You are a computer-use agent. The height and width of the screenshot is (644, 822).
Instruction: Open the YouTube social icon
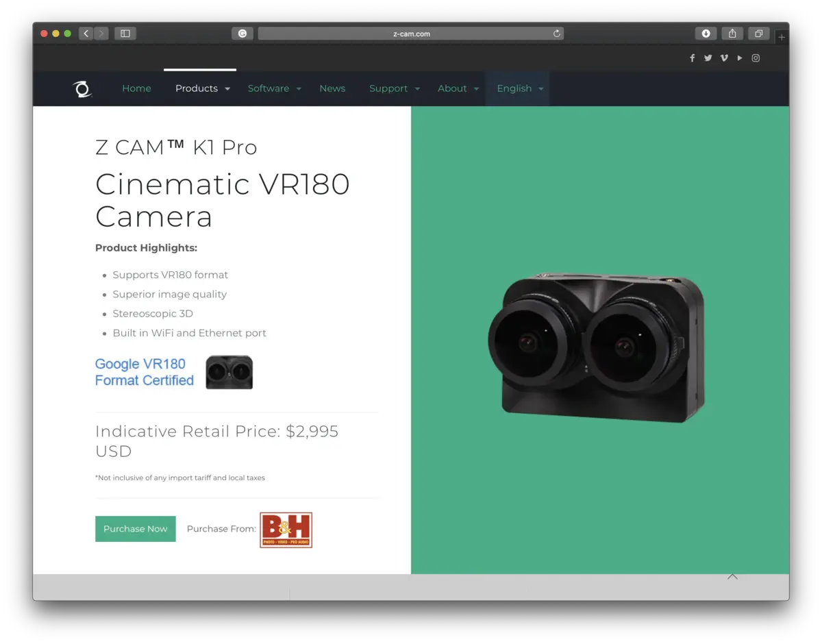[x=740, y=58]
